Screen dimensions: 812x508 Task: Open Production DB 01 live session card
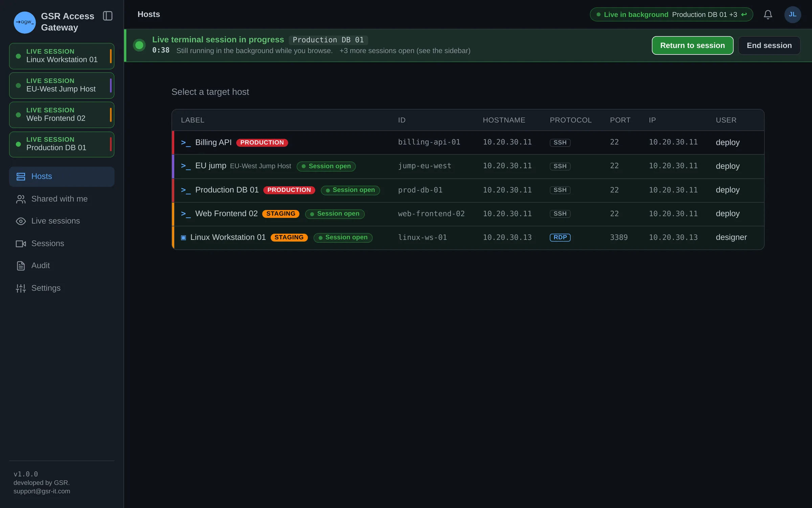click(62, 144)
